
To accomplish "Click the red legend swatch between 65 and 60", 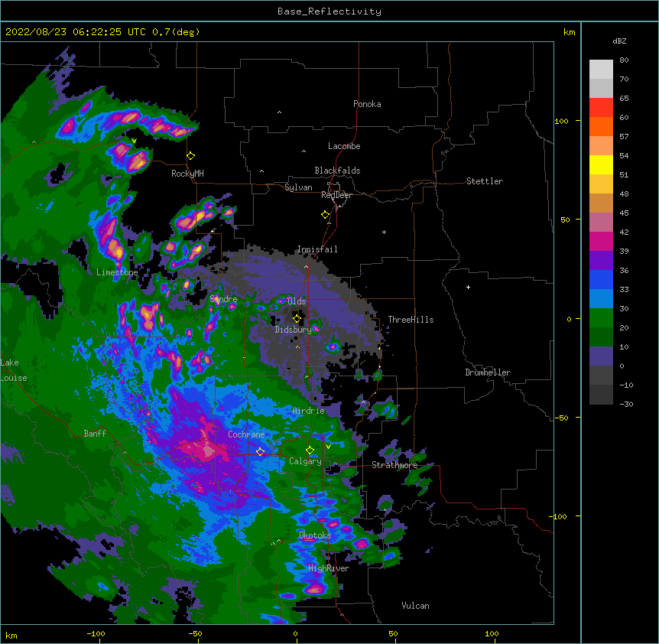I will [601, 107].
